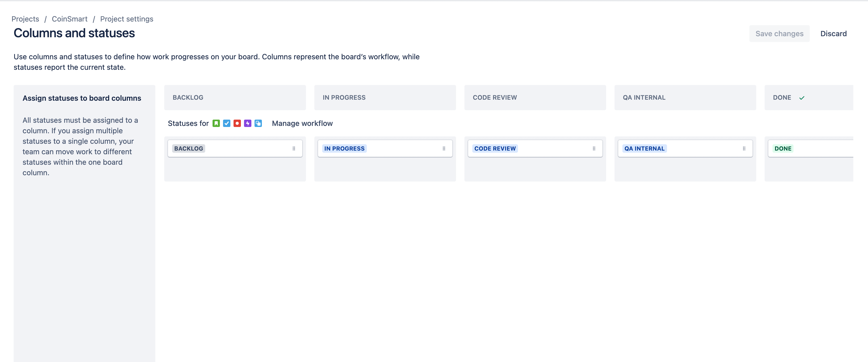Viewport: 868px width, 362px height.
Task: Select the Subtask issue type icon
Action: (258, 123)
